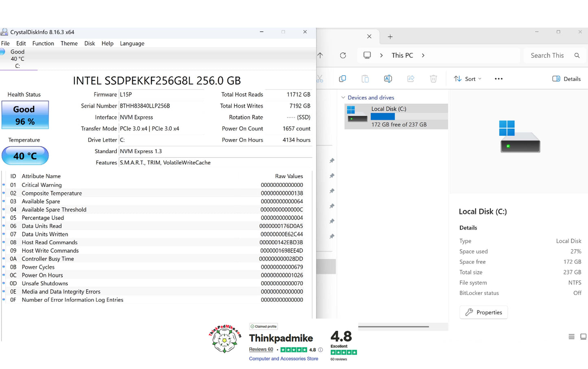
Task: Select the Controller Busy Time row
Action: pos(157,259)
